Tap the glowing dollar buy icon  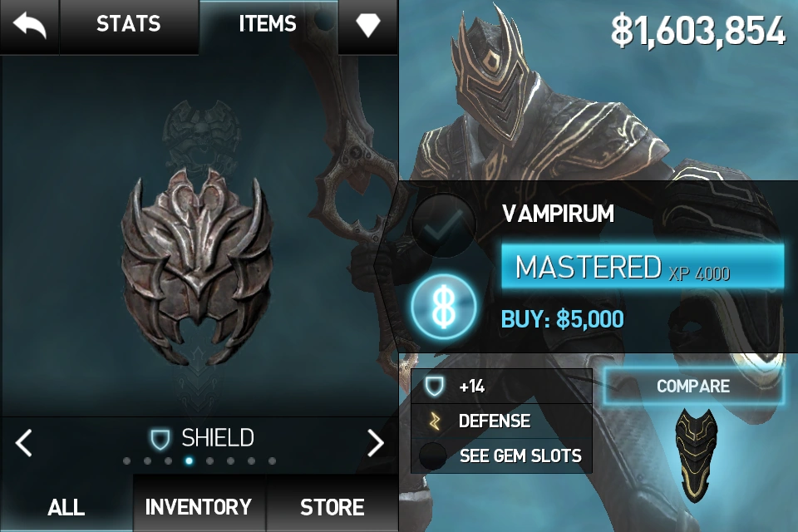[443, 307]
